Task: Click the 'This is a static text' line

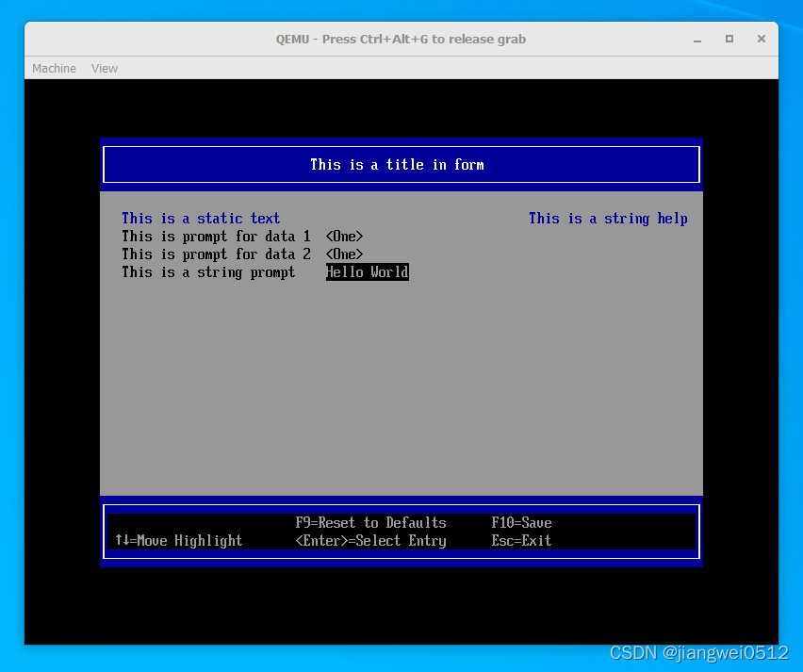Action: [x=201, y=219]
